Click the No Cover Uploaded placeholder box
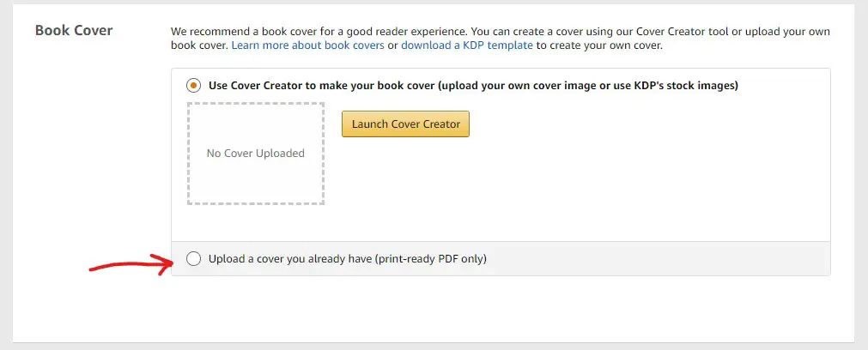Viewport: 868px width, 350px height. (x=256, y=154)
